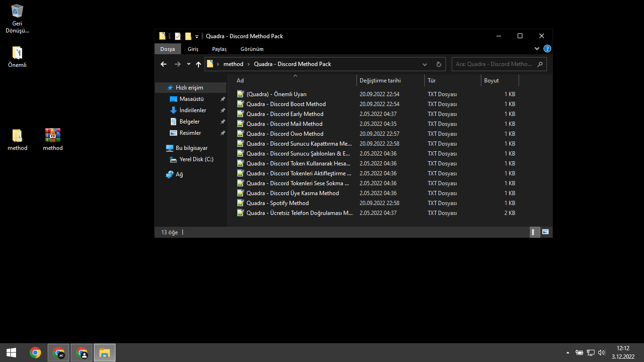Viewport: 644px width, 362px height.
Task: Show hidden system tray icons
Action: (567, 353)
